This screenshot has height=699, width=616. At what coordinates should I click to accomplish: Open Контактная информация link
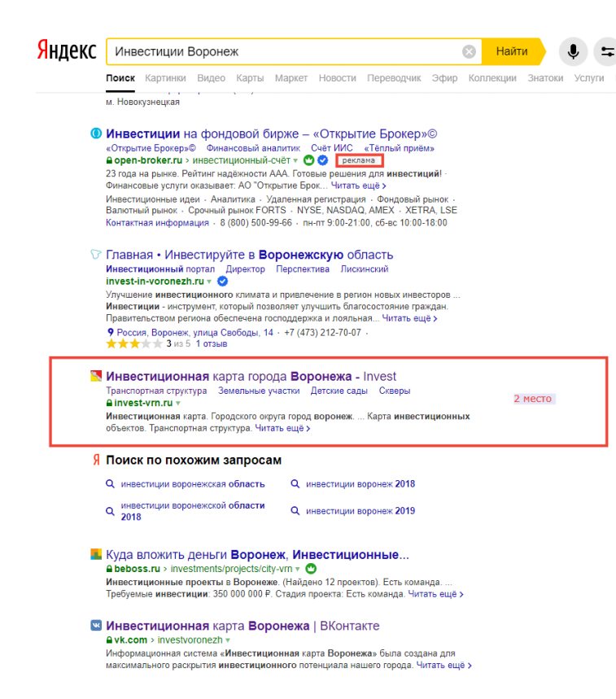[157, 222]
